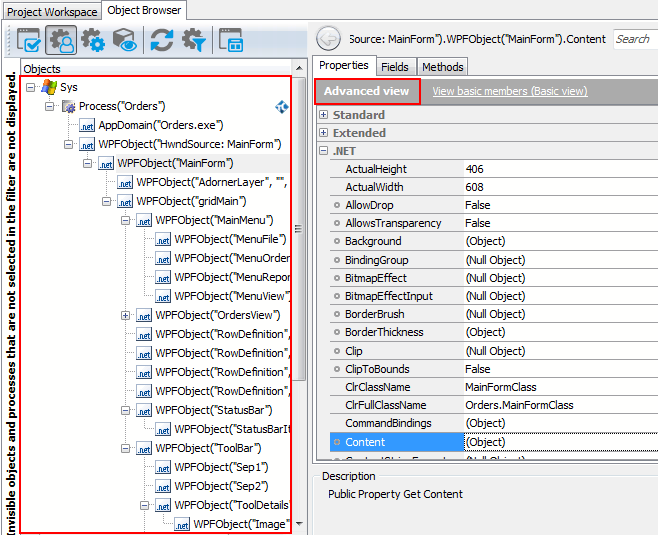The image size is (658, 535).
Task: Expand the Extended properties group
Action: [x=323, y=133]
